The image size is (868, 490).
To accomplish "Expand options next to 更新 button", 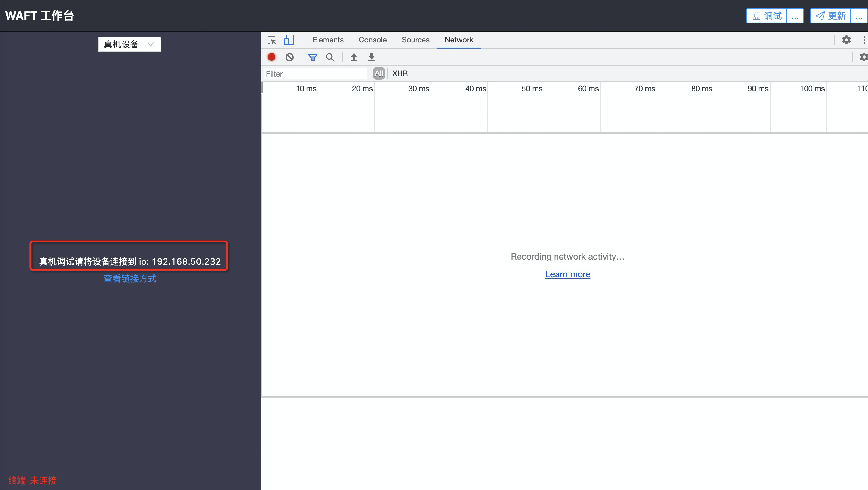I will 859,16.
